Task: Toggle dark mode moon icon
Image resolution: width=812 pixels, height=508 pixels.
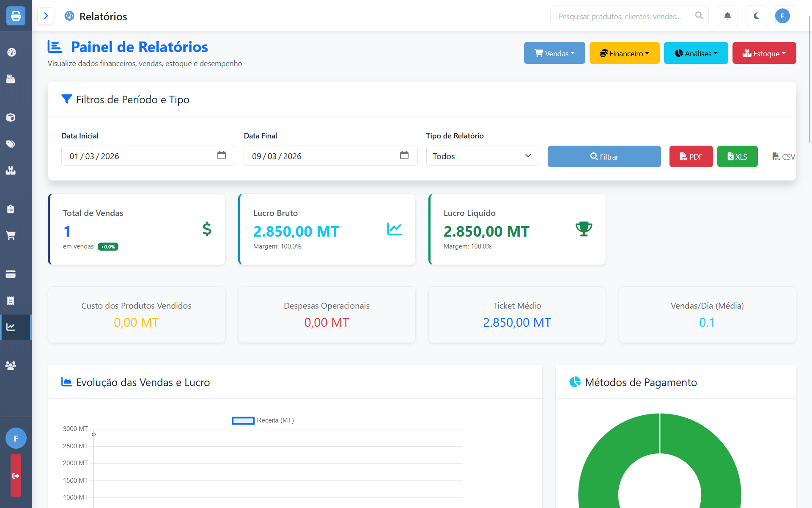Action: click(757, 16)
